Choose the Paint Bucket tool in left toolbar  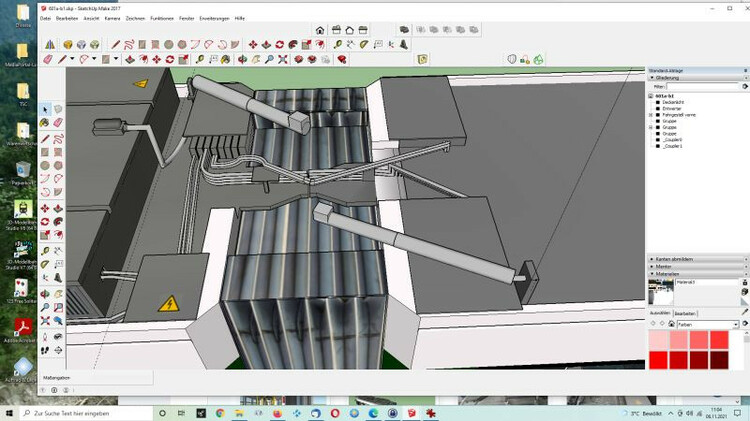(45, 122)
